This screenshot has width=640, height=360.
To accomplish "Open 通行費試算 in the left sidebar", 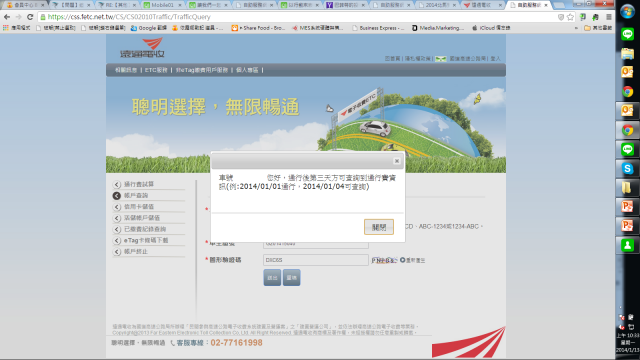I will 139,184.
